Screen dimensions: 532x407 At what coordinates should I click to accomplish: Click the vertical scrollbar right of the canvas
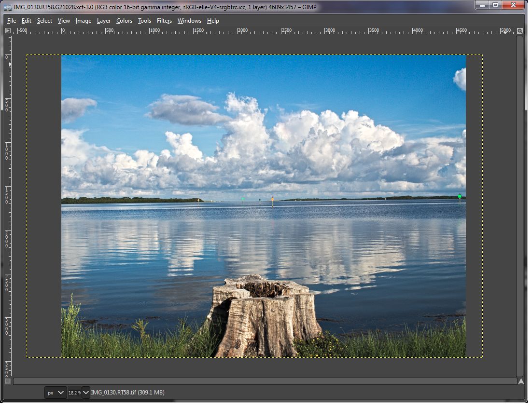pos(520,205)
